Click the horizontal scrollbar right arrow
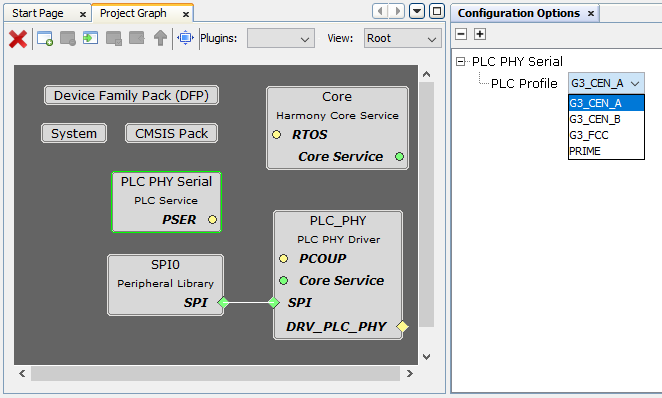Image resolution: width=662 pixels, height=398 pixels. (x=410, y=374)
